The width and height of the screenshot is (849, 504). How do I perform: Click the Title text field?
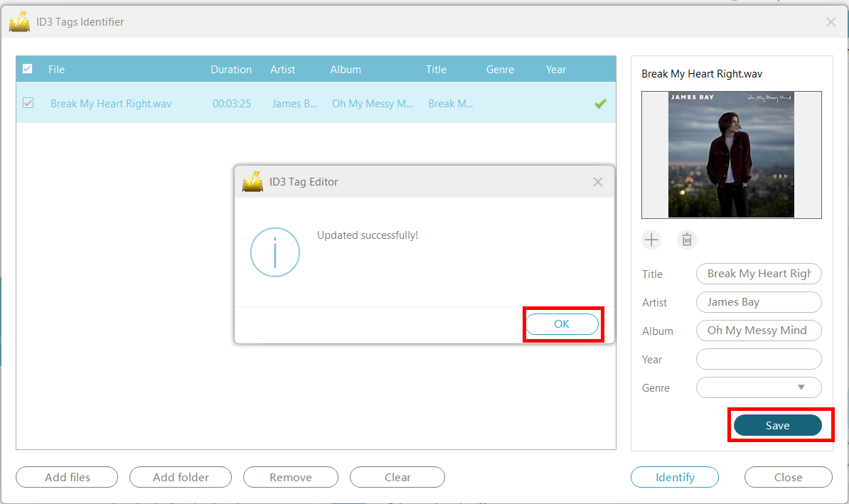point(758,274)
